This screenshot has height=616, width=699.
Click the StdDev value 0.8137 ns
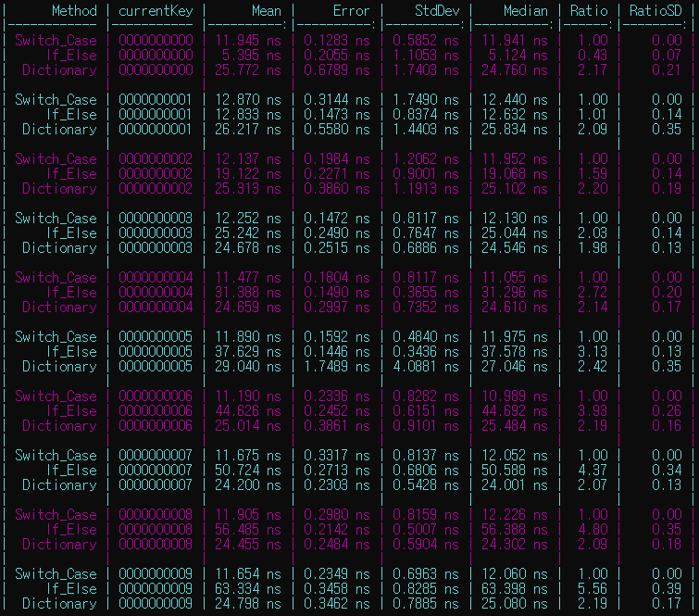click(x=425, y=456)
